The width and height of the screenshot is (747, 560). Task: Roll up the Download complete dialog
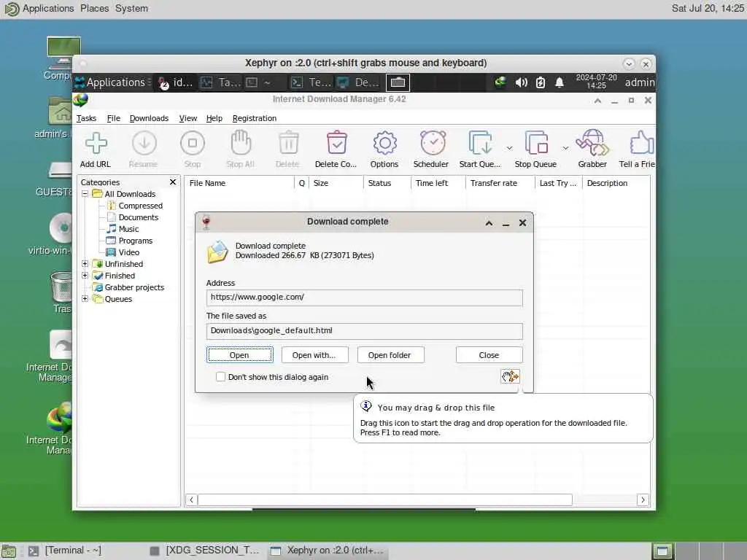[x=489, y=223]
